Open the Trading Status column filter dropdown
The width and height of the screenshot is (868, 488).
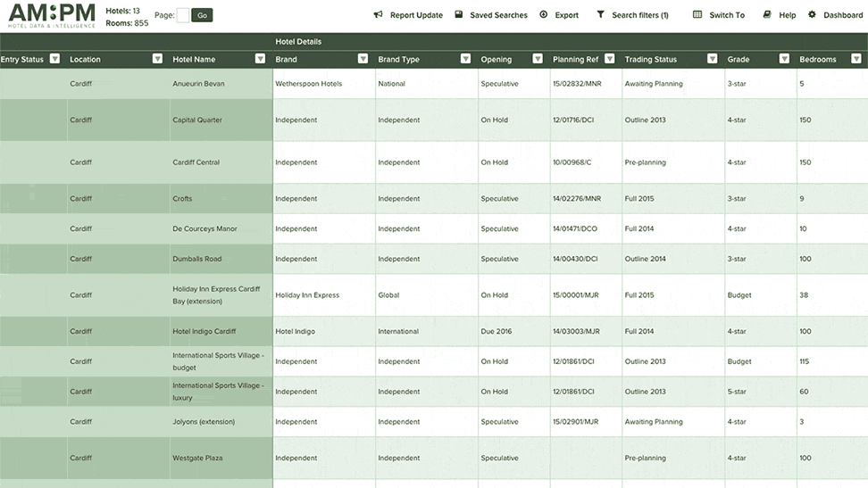point(713,59)
